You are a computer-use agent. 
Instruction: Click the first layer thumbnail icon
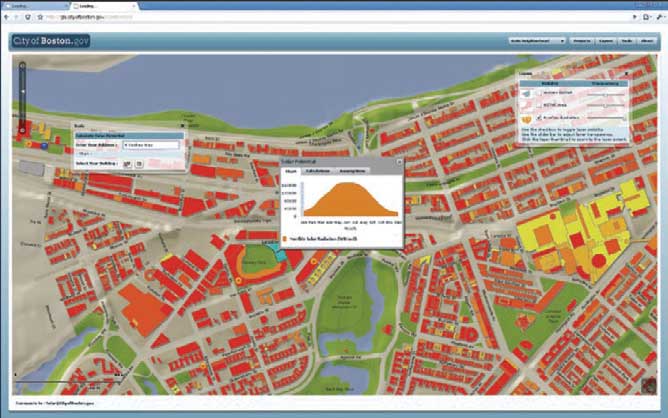[x=527, y=91]
